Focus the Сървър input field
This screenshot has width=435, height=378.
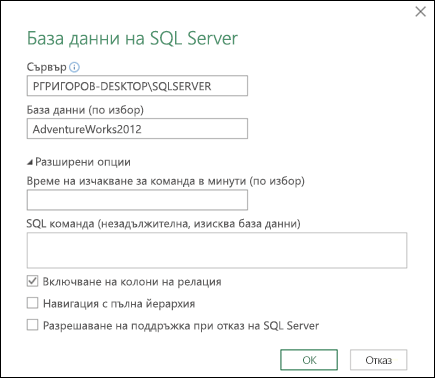click(x=137, y=86)
